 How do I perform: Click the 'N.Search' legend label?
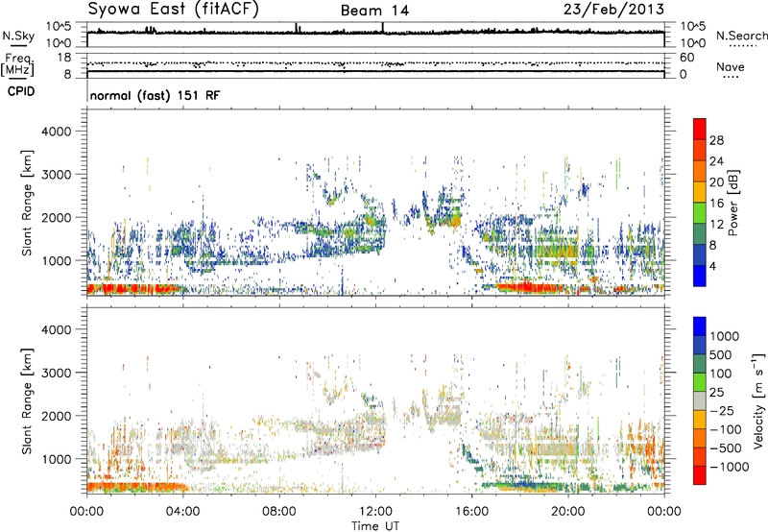tap(741, 36)
